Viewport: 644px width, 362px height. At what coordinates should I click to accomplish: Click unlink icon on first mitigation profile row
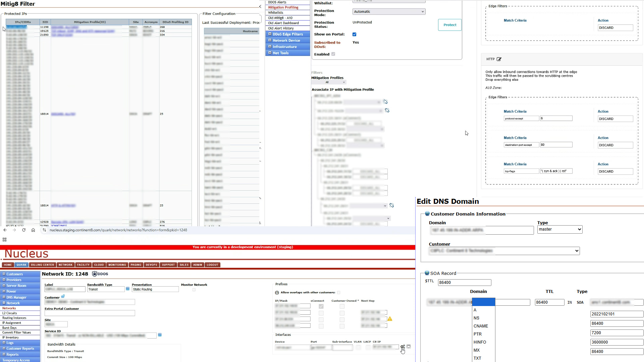tap(385, 102)
